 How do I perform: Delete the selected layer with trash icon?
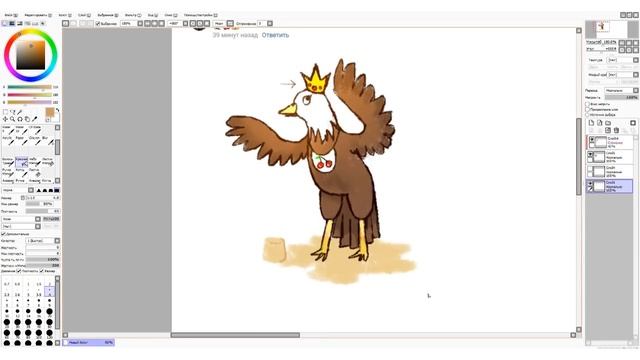coord(616,130)
